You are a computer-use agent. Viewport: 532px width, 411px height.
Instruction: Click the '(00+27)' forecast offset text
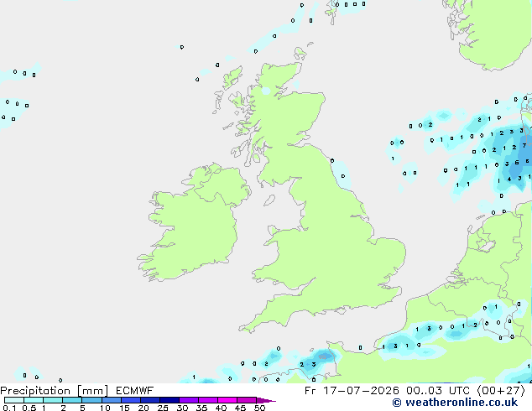[x=501, y=391]
